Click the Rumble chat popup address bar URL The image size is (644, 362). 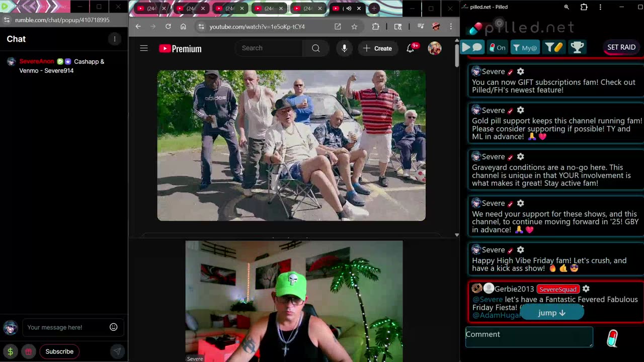[x=62, y=20]
